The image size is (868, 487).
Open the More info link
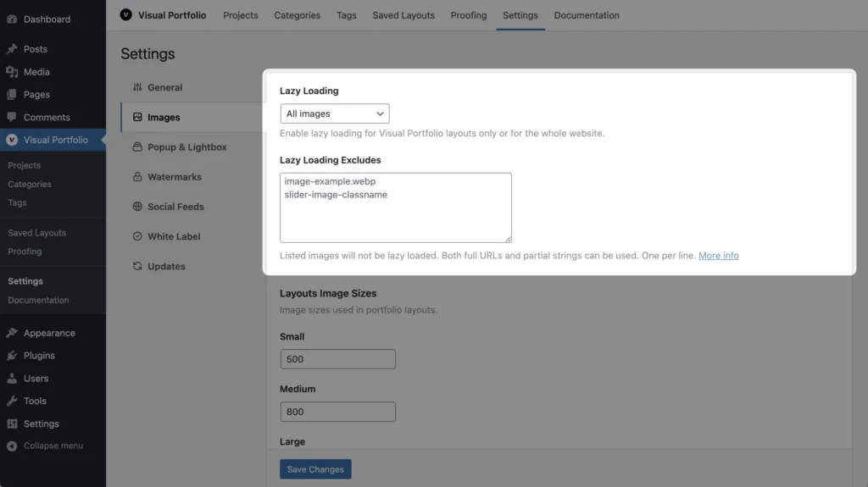718,256
